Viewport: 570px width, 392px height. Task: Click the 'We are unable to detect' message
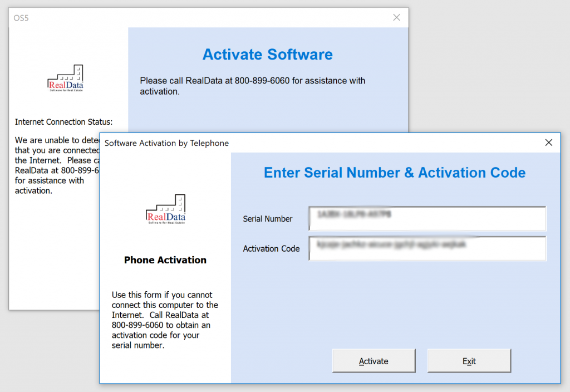[x=56, y=165]
